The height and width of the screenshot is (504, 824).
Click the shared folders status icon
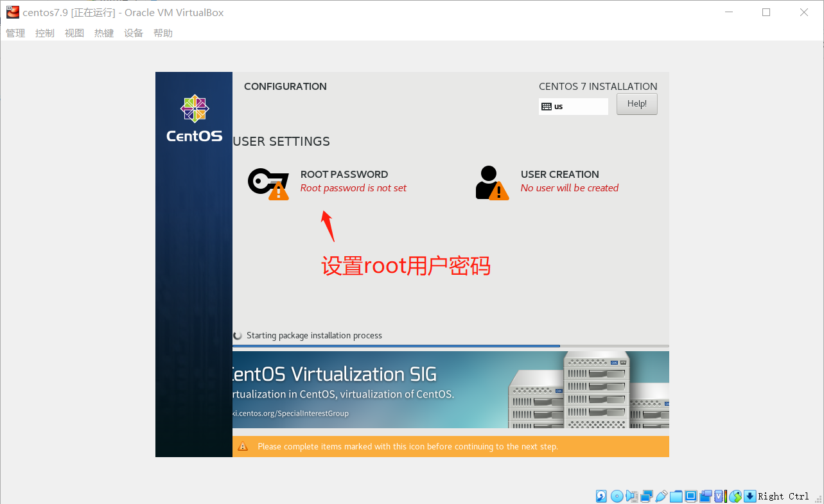coord(676,496)
